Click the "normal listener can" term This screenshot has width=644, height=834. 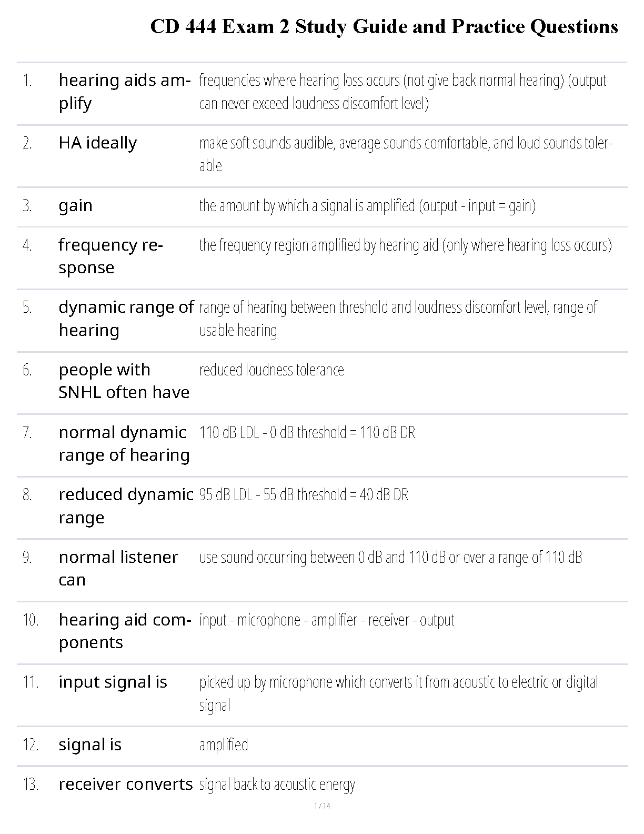118,568
